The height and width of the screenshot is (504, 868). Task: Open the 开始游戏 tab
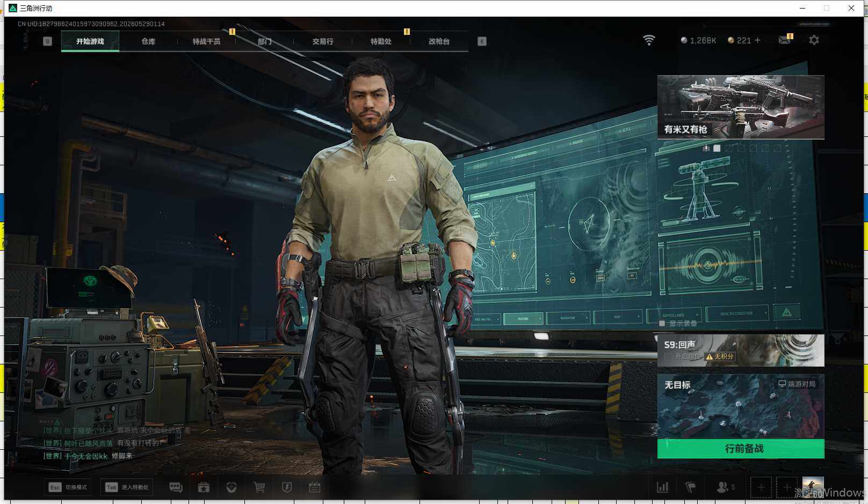90,41
